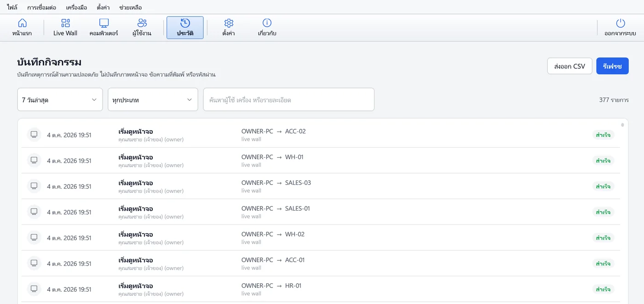Viewport: 644px width, 304px height.
Task: Click the บันทึกกิจกรรม page heading
Action: point(49,62)
